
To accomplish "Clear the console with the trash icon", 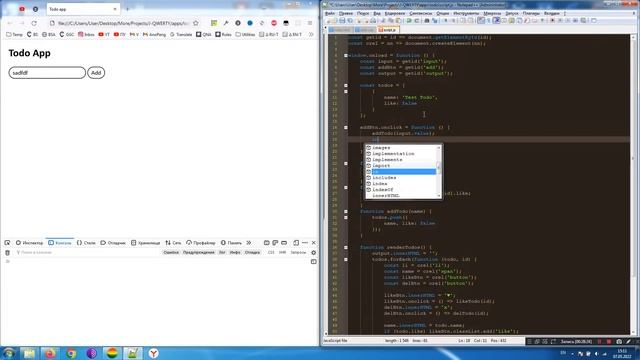I will (x=7, y=253).
